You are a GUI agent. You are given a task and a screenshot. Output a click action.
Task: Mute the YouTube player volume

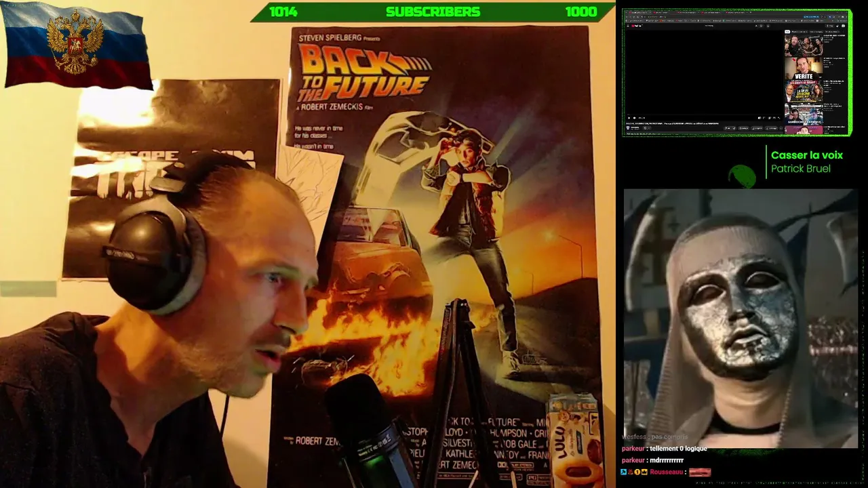635,118
